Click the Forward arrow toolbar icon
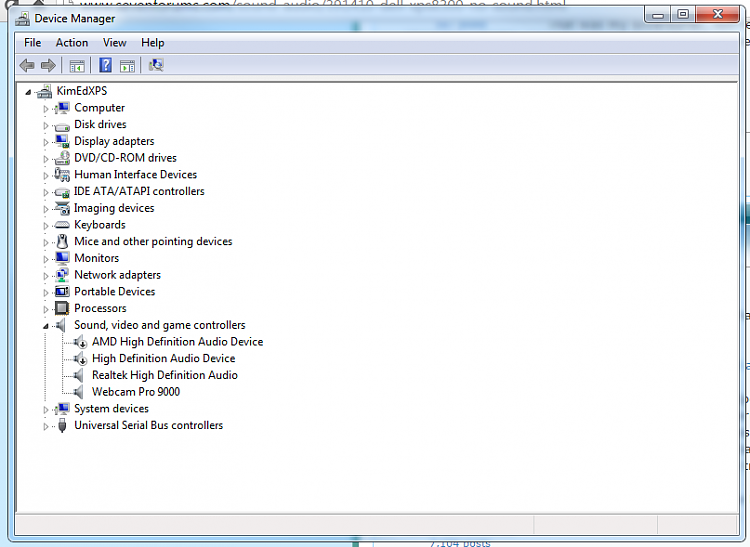750x547 pixels. coord(48,65)
